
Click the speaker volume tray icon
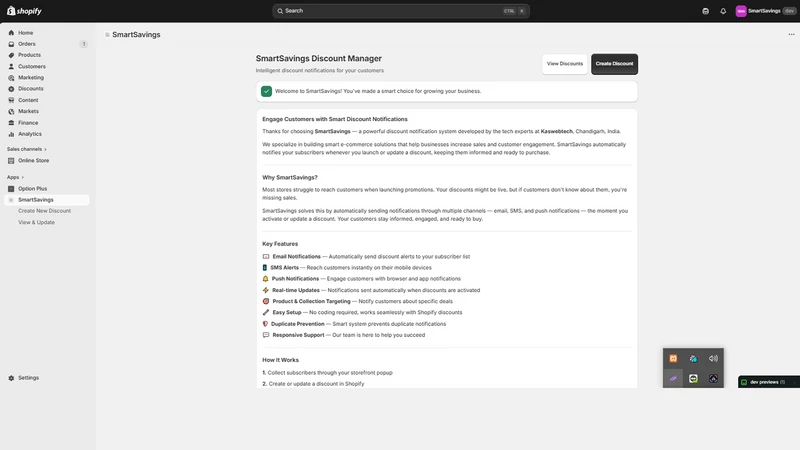pos(713,358)
